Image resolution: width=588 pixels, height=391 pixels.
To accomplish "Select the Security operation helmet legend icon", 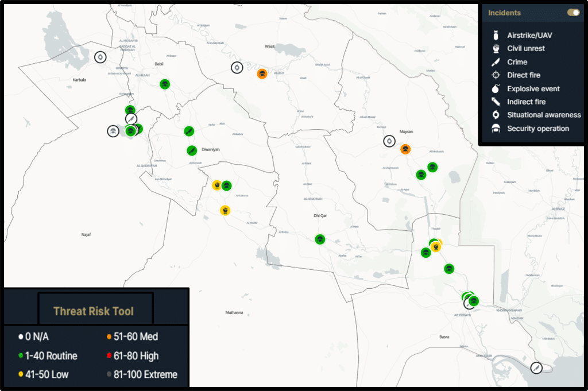I will point(496,129).
